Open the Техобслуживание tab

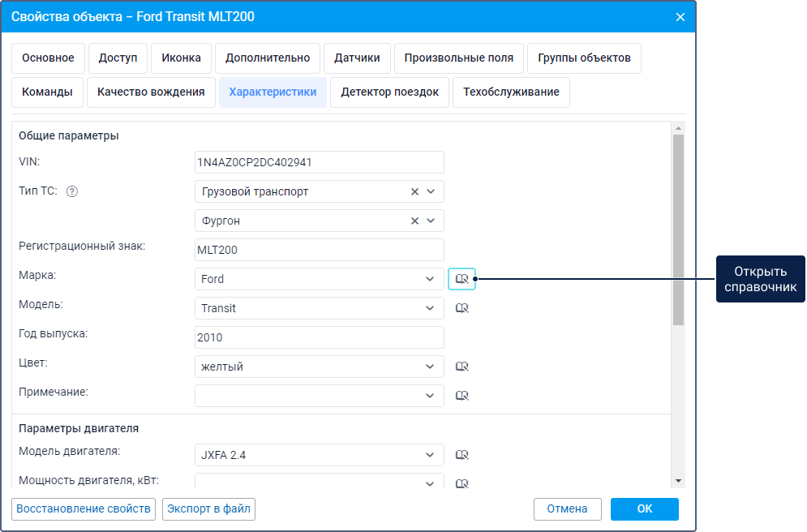point(511,92)
